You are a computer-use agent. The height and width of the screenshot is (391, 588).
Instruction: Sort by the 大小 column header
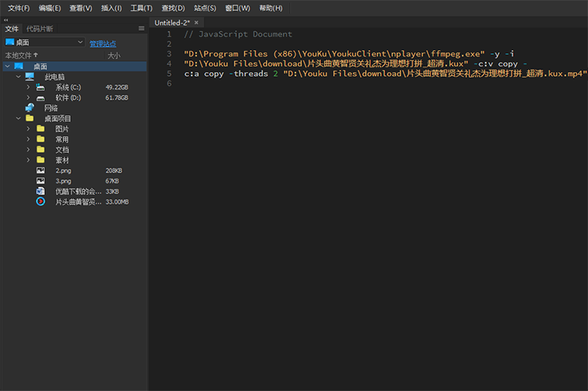[x=114, y=56]
